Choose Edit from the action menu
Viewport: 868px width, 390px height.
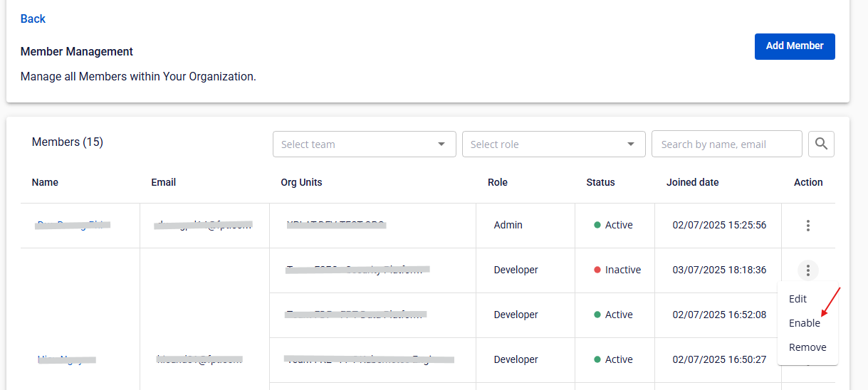coord(798,299)
